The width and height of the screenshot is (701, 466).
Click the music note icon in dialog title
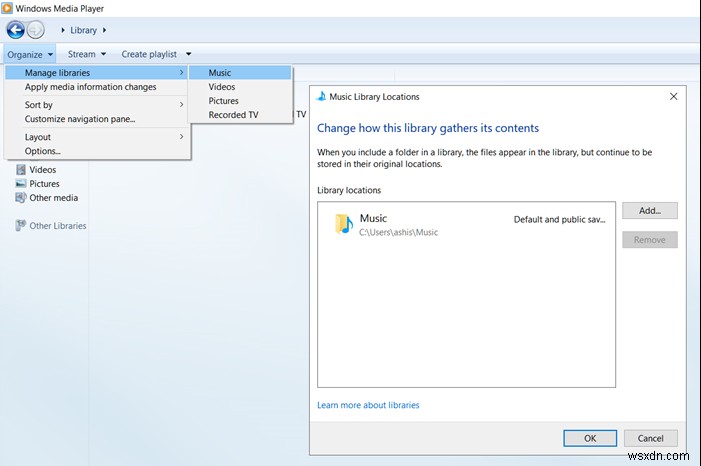coord(321,96)
